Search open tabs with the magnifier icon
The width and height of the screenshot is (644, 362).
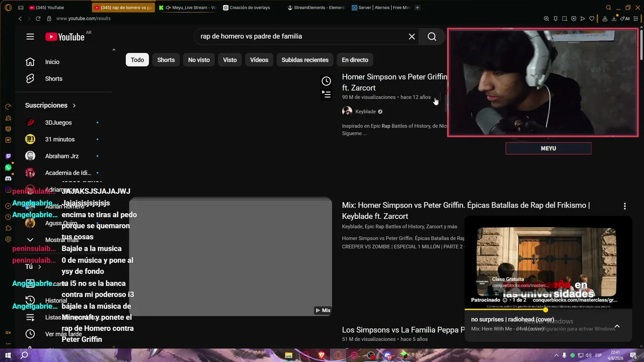(x=608, y=8)
